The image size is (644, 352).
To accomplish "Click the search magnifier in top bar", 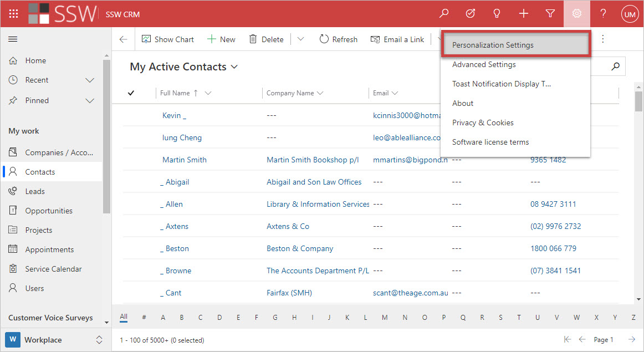I will (444, 14).
